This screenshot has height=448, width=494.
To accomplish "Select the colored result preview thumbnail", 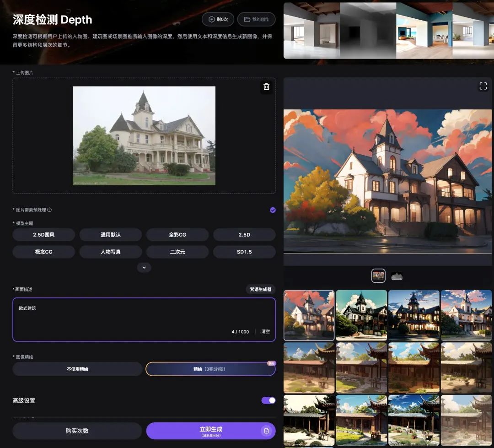I will click(x=378, y=276).
